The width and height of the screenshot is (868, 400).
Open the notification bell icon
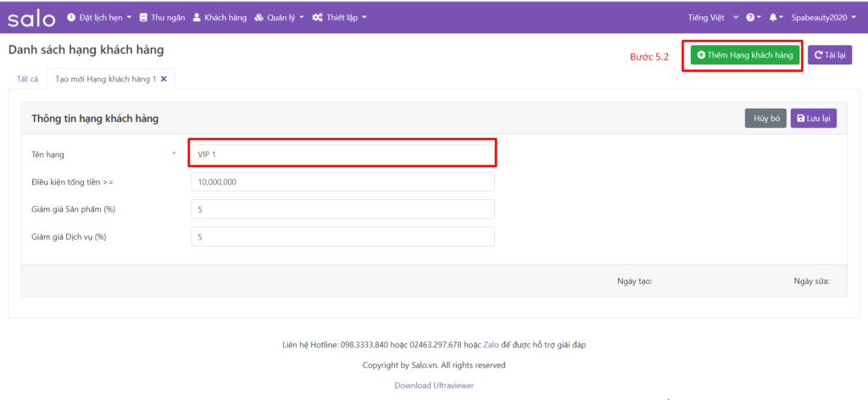(776, 18)
